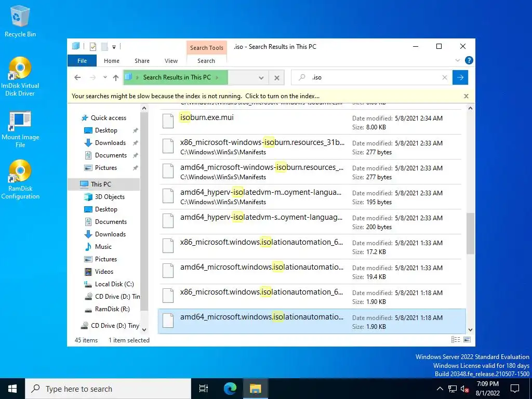This screenshot has width=532, height=399.
Task: Switch to the Home ribbon tab
Action: click(x=112, y=61)
